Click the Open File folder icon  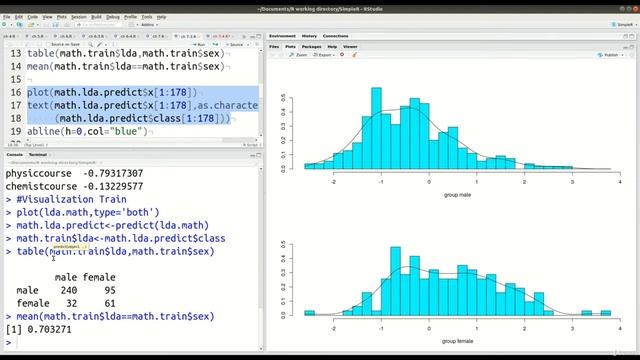pos(31,25)
